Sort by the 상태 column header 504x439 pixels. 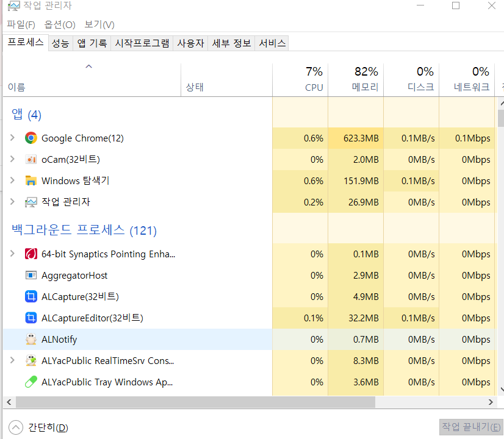click(x=226, y=80)
